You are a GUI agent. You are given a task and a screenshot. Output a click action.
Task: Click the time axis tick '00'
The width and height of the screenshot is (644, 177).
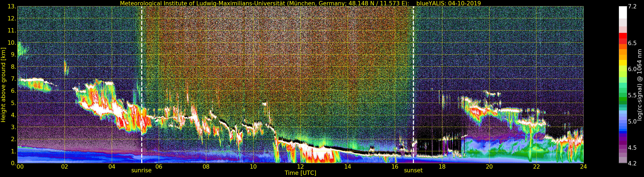pyautogui.click(x=20, y=167)
